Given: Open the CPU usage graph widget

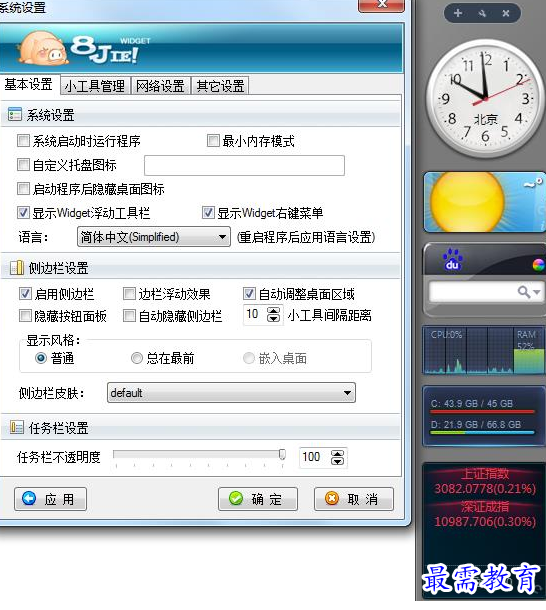Looking at the screenshot, I should pos(469,351).
